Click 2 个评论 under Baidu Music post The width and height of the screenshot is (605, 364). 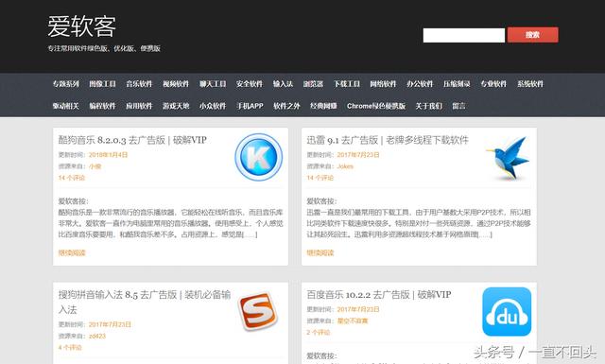click(319, 333)
